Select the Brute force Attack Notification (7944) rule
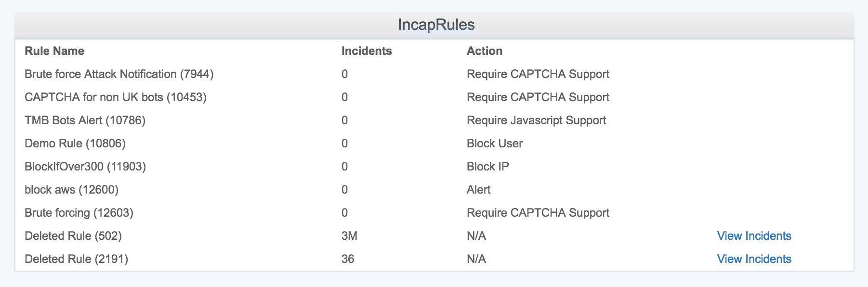Image resolution: width=868 pixels, height=287 pixels. (119, 74)
